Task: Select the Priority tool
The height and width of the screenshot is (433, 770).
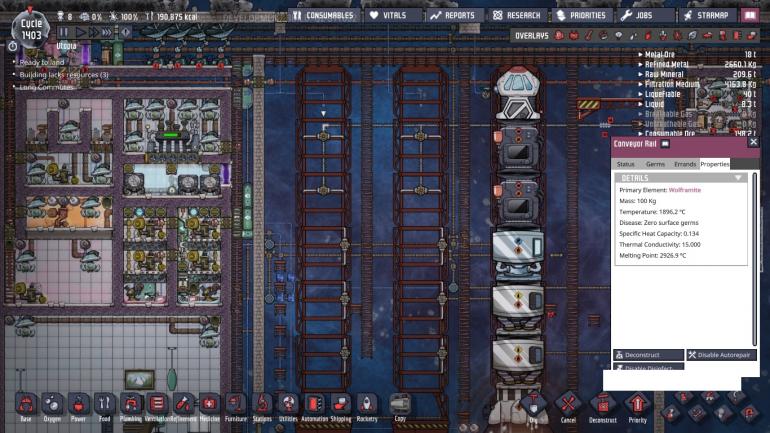Action: click(637, 407)
